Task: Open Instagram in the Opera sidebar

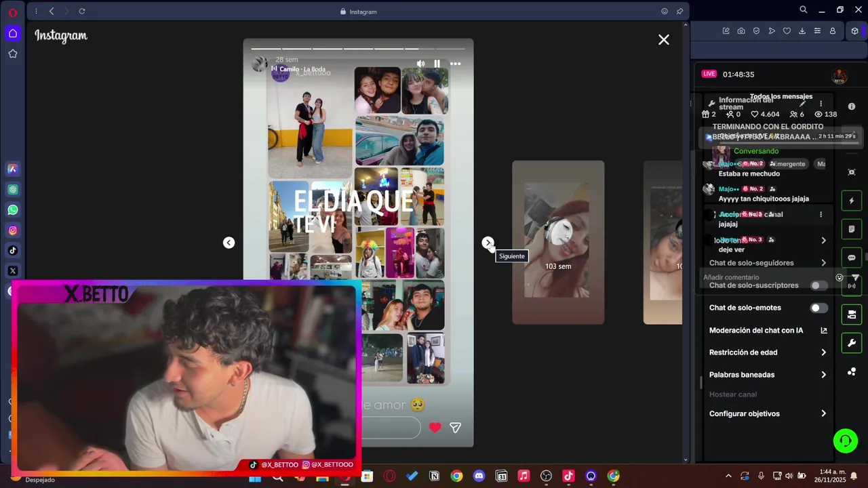Action: click(x=13, y=230)
